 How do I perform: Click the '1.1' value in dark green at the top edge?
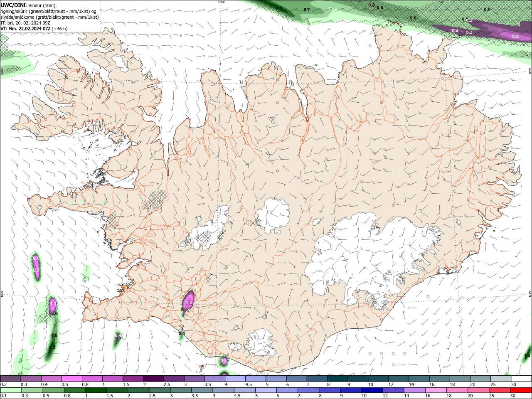pyautogui.click(x=279, y=8)
